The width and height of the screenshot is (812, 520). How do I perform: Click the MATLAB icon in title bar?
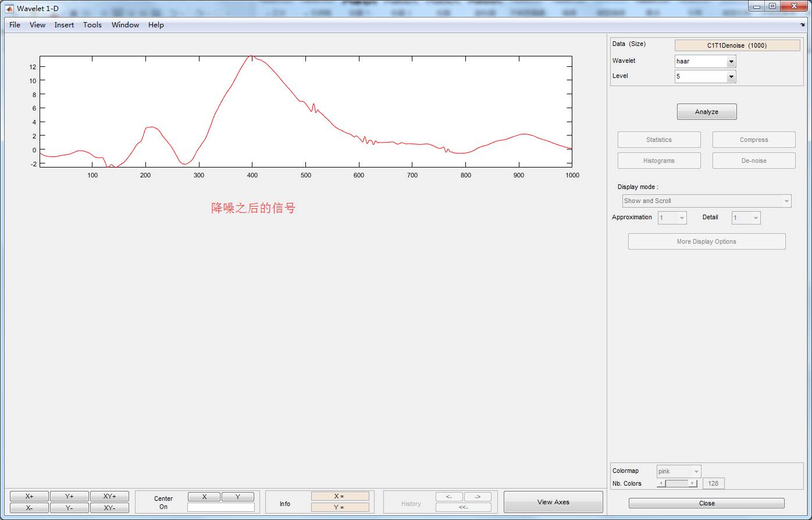[x=9, y=8]
